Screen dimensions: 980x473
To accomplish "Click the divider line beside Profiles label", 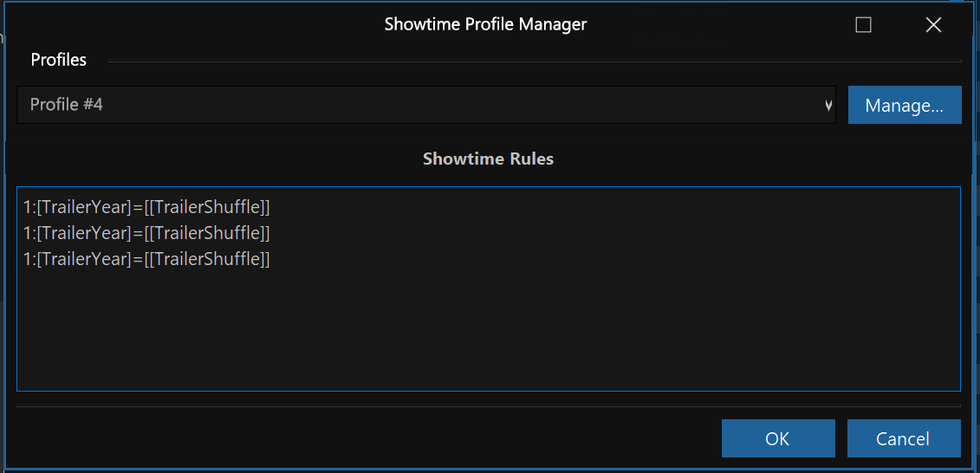I will click(x=535, y=61).
